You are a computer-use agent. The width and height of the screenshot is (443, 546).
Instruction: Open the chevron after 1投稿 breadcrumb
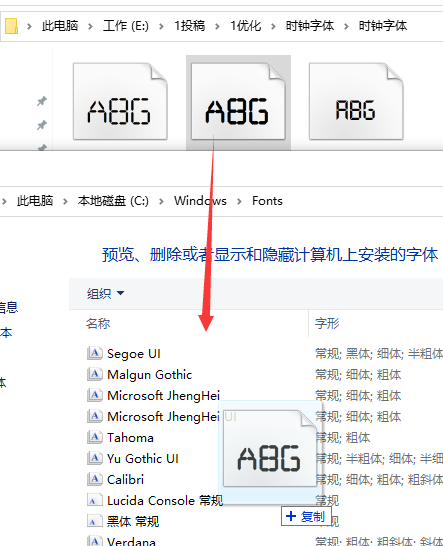pos(217,26)
